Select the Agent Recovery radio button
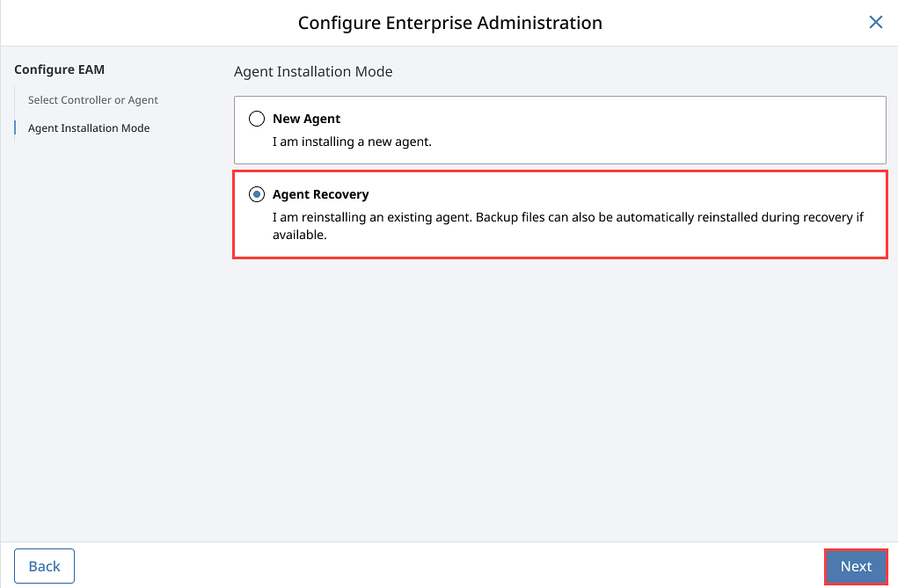This screenshot has height=588, width=898. [257, 194]
